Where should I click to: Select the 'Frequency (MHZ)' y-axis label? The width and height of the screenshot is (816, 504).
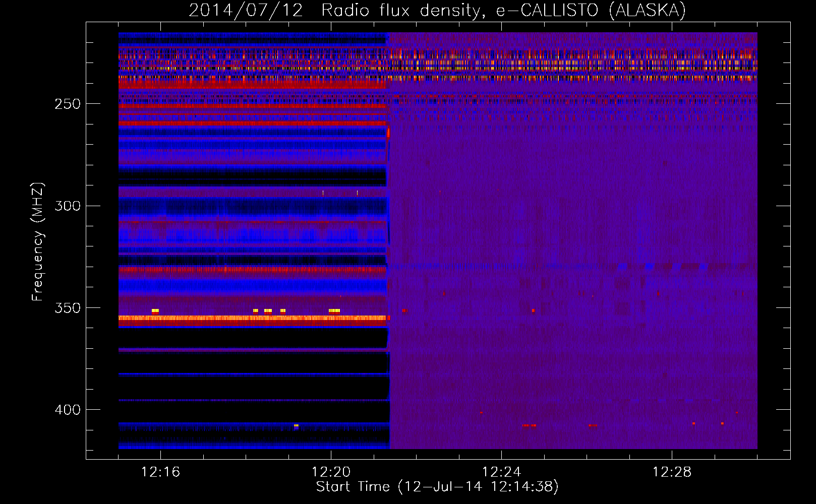point(38,242)
